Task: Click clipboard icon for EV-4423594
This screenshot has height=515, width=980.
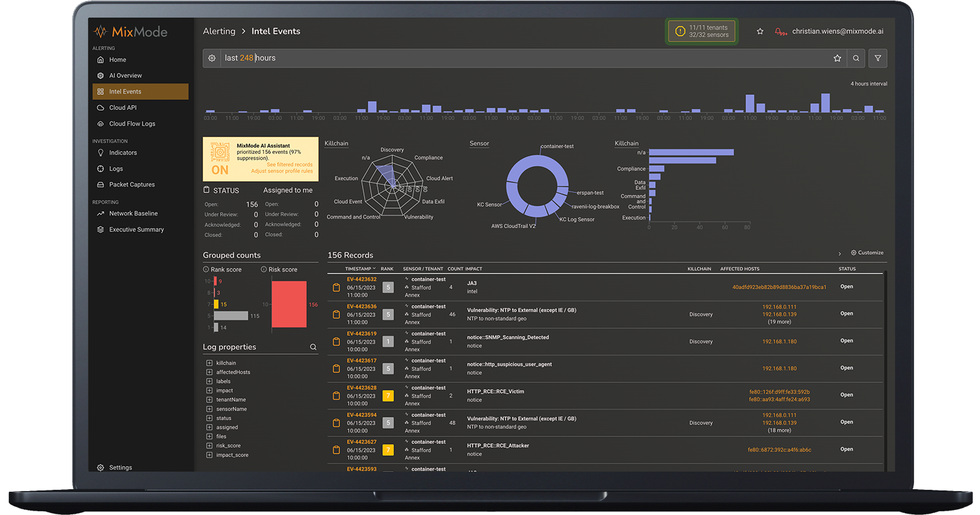Action: pyautogui.click(x=336, y=423)
